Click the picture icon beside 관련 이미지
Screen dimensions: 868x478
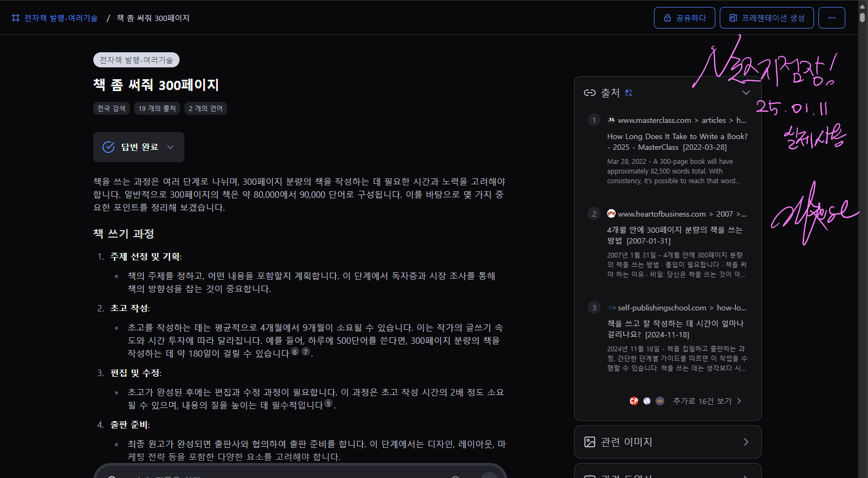click(x=590, y=442)
